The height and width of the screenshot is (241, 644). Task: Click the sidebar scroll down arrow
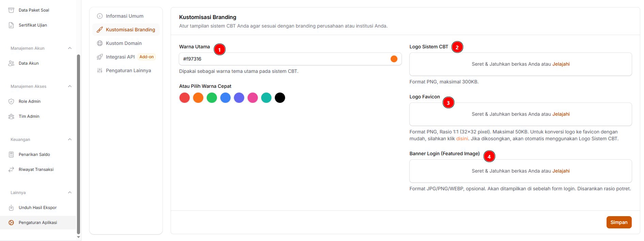pyautogui.click(x=79, y=237)
